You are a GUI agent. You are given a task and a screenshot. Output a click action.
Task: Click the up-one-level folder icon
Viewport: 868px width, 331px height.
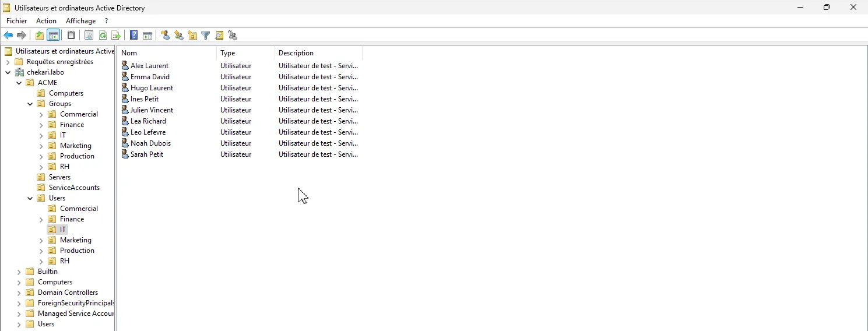pyautogui.click(x=39, y=36)
